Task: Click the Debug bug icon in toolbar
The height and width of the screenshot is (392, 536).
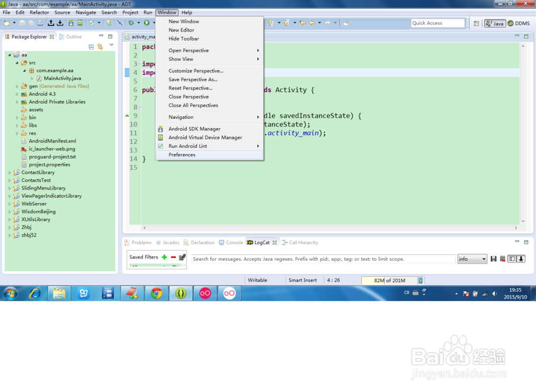Action: tap(131, 23)
